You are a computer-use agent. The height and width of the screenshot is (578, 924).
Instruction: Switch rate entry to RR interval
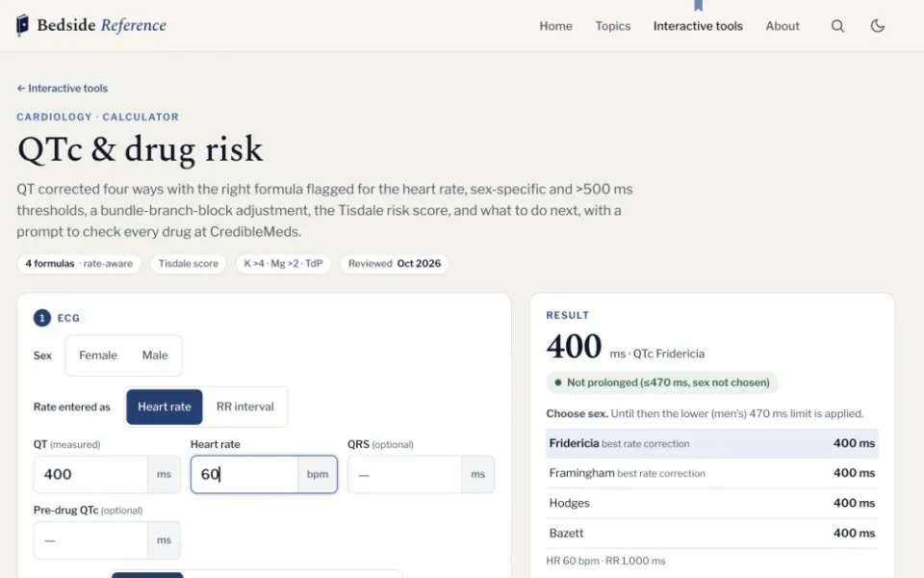tap(245, 407)
